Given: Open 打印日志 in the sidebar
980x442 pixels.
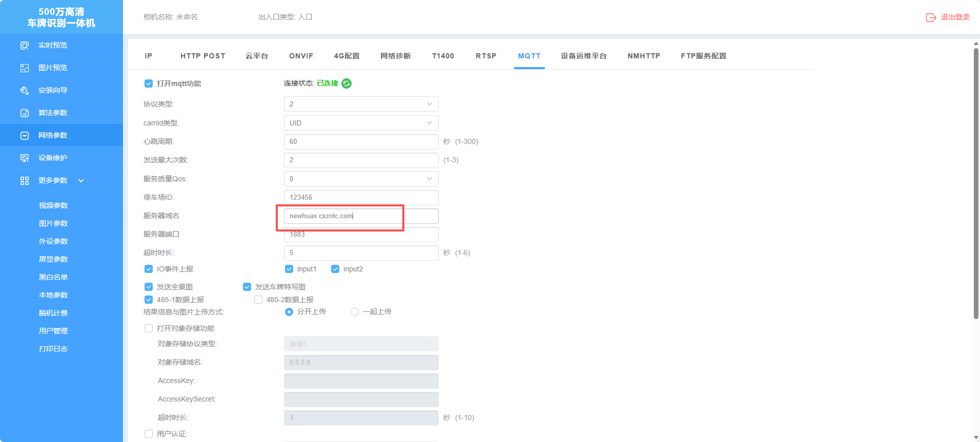Looking at the screenshot, I should (x=53, y=349).
